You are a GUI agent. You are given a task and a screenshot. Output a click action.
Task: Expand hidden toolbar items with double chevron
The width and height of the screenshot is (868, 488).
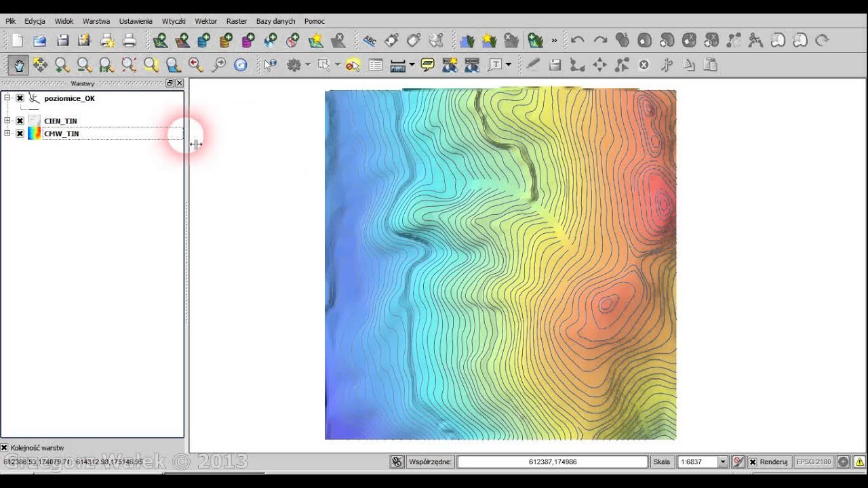pos(554,41)
